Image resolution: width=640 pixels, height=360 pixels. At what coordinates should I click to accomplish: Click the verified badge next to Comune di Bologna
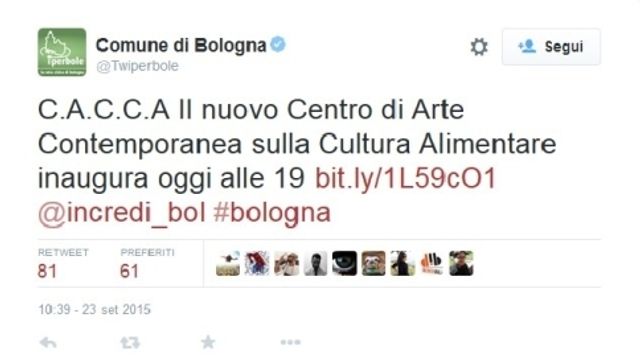pyautogui.click(x=278, y=44)
